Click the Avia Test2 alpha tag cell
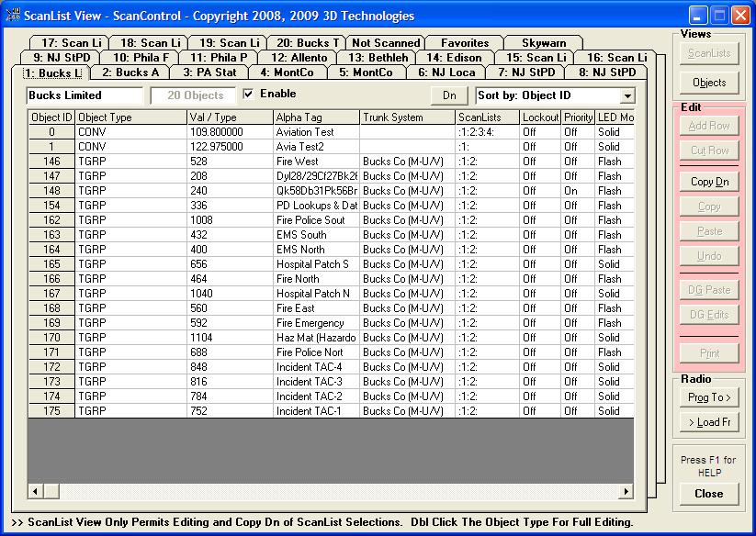 click(x=317, y=147)
